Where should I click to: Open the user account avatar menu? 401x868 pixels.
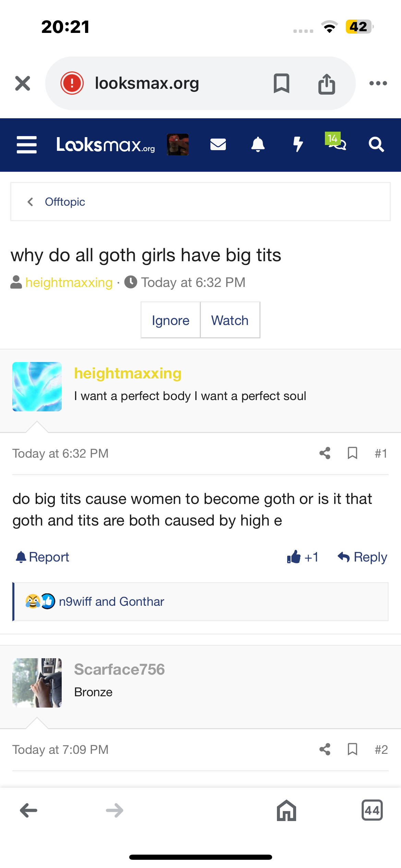pos(178,145)
